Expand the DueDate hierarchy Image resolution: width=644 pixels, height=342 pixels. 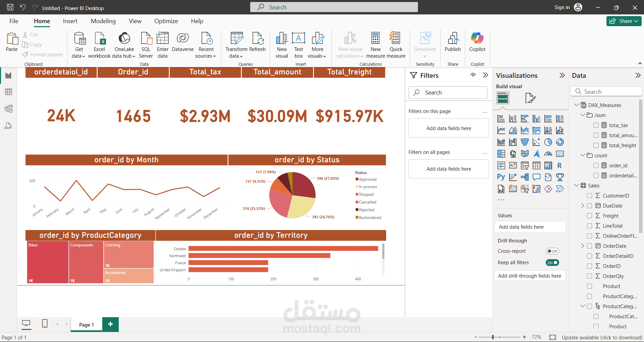[583, 206]
